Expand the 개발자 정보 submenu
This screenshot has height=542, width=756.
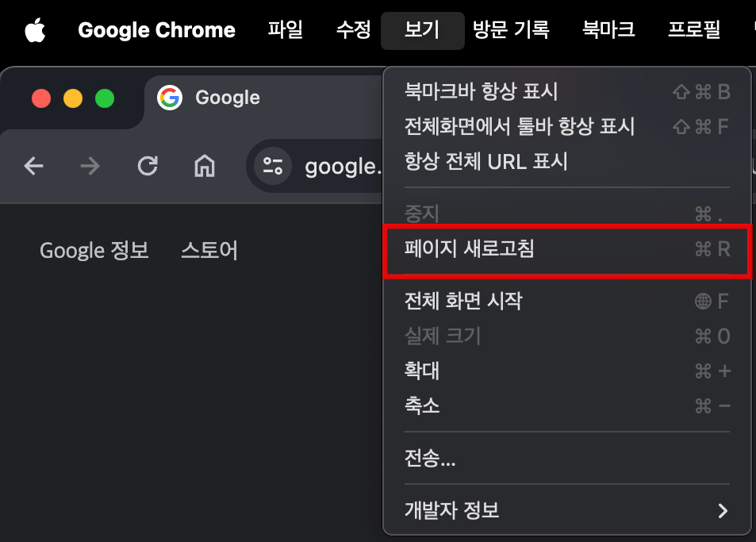(x=567, y=510)
